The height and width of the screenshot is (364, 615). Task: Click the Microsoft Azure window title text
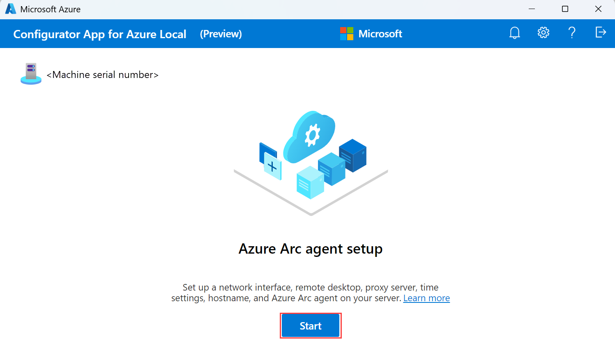50,9
